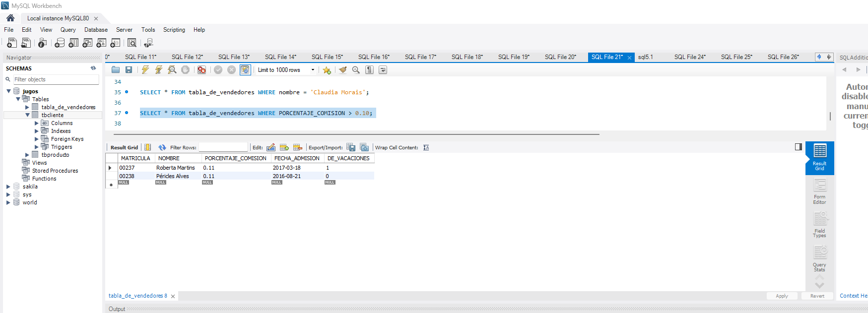The width and height of the screenshot is (868, 313).
Task: Switch to the sql5.1 tab
Action: [x=646, y=57]
